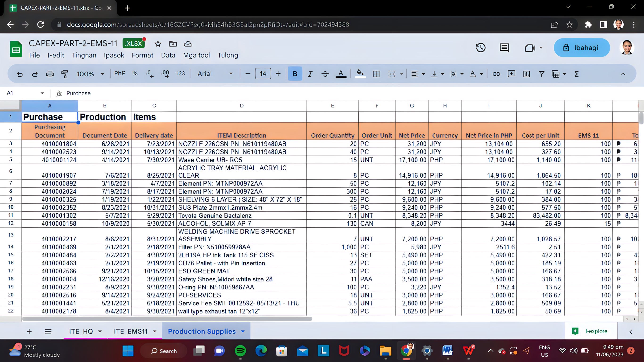644x362 pixels.
Task: Open the fill color picker
Action: (x=360, y=74)
